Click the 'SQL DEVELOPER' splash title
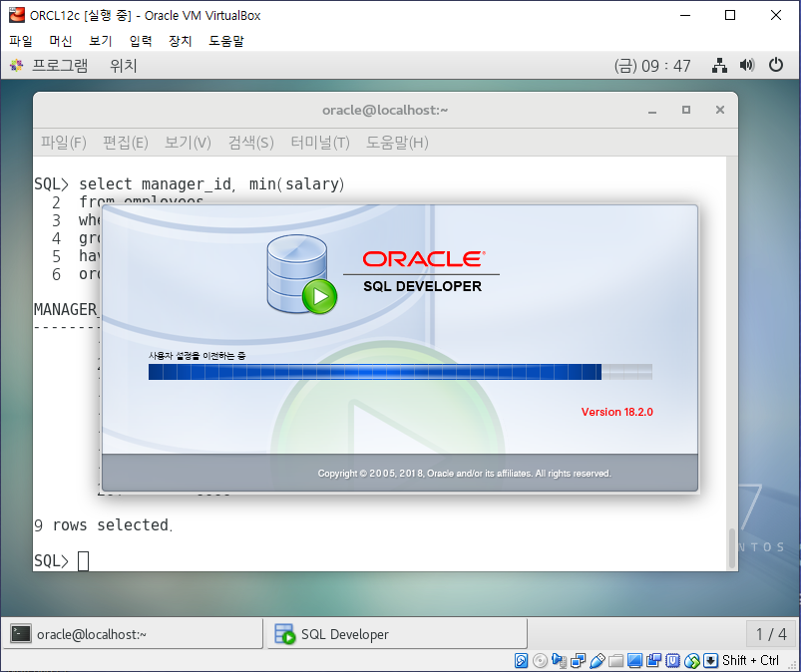Image resolution: width=801 pixels, height=672 pixels. click(423, 286)
